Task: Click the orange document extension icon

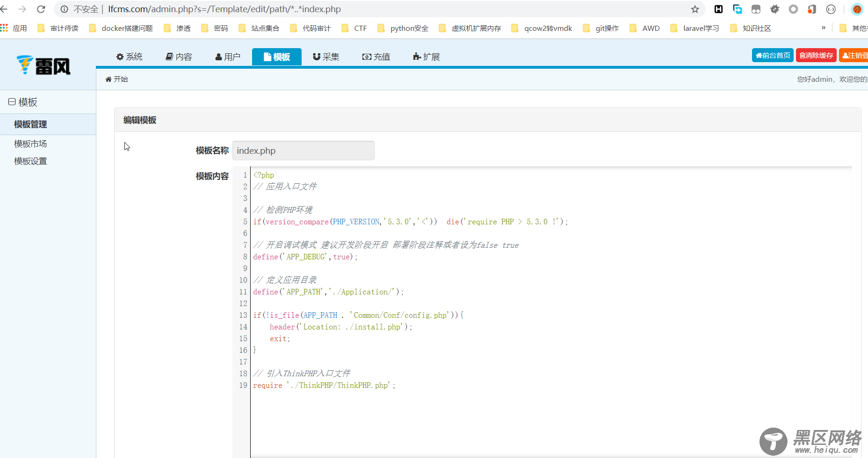Action: pyautogui.click(x=812, y=9)
